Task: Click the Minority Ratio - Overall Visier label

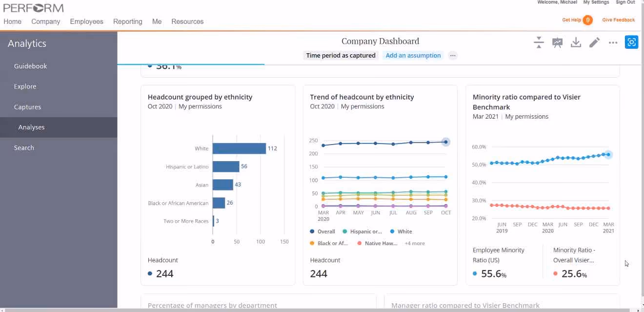Action: pyautogui.click(x=574, y=255)
